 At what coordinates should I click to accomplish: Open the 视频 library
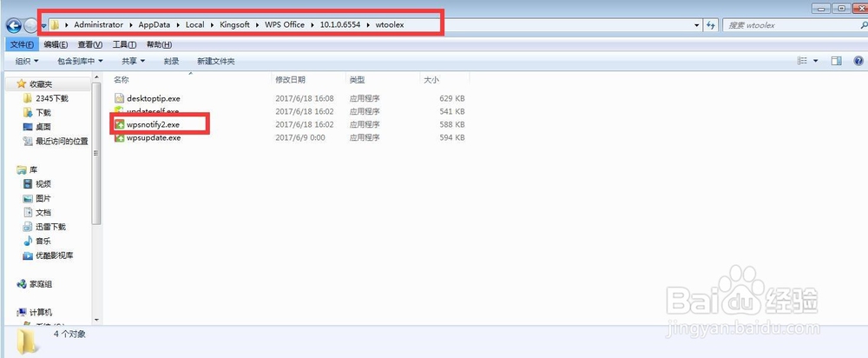(x=43, y=184)
